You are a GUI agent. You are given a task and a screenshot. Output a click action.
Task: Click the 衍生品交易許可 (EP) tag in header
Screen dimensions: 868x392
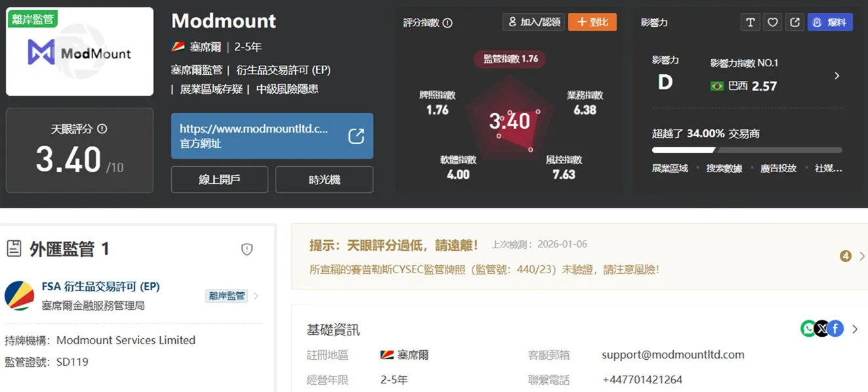pyautogui.click(x=283, y=70)
